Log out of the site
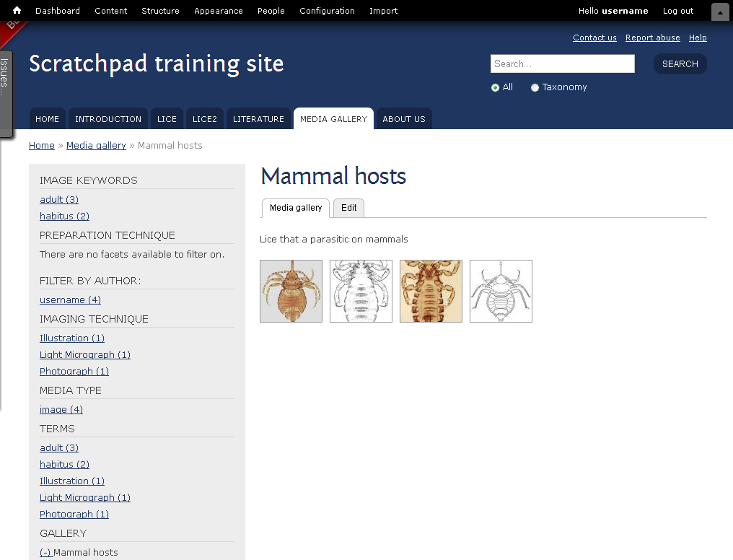The height and width of the screenshot is (560, 733). tap(678, 11)
